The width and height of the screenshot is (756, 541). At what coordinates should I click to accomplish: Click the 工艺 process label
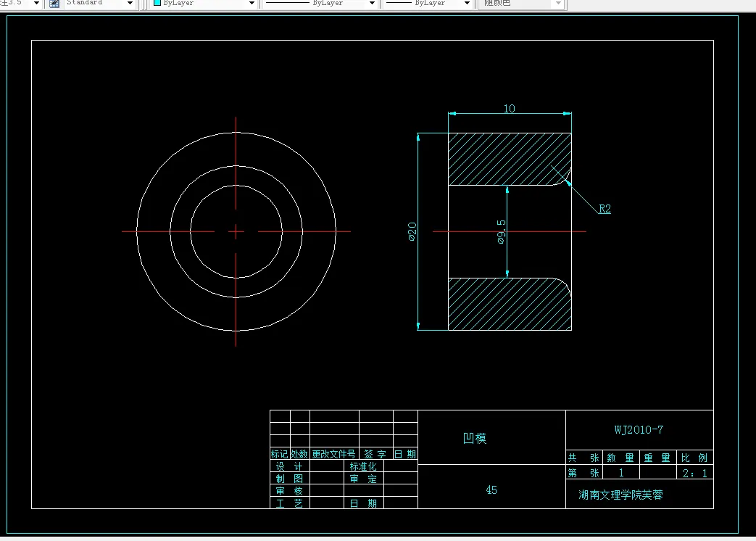(x=289, y=503)
